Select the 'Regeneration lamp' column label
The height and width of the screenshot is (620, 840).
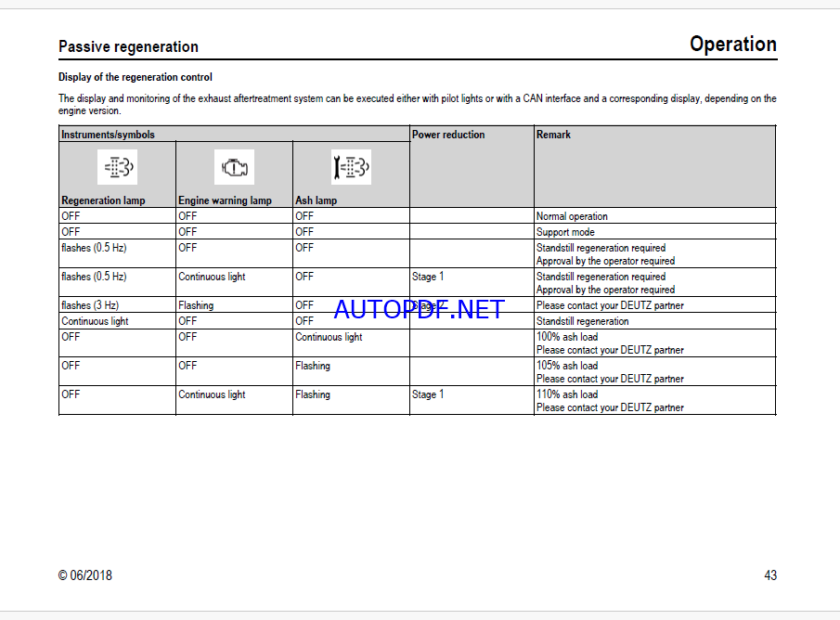click(103, 200)
